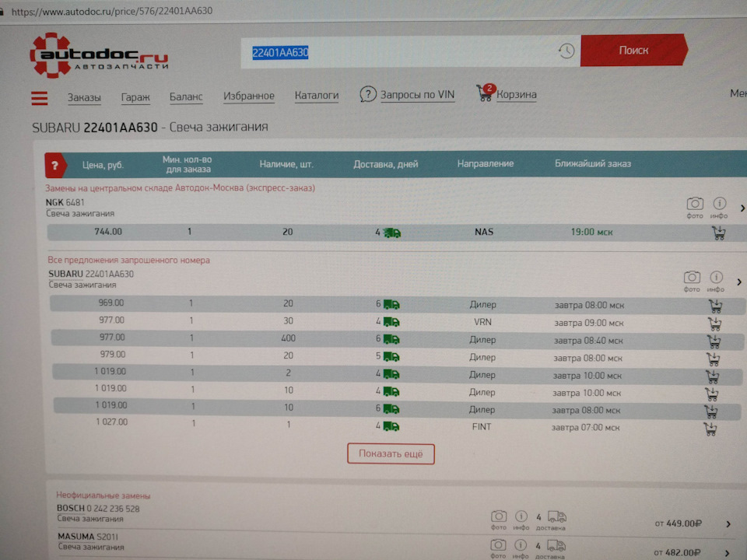Click the завтра 07:00 мск cell
747x560 pixels.
pyautogui.click(x=585, y=428)
